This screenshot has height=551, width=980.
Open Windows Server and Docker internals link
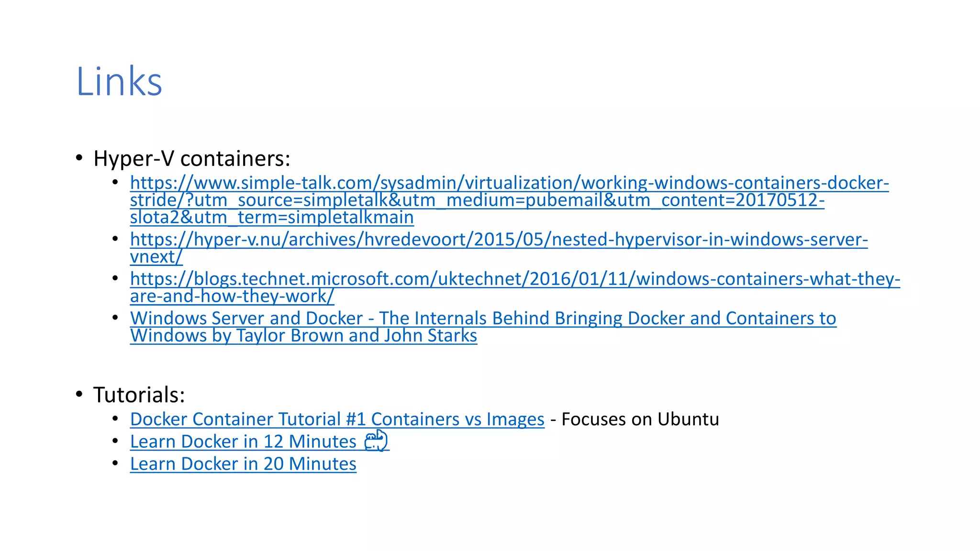[483, 319]
